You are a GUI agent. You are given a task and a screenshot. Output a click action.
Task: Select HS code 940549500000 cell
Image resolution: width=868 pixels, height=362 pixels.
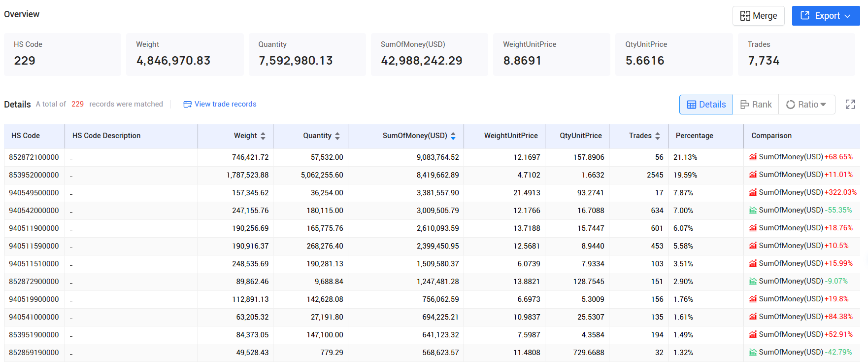34,193
